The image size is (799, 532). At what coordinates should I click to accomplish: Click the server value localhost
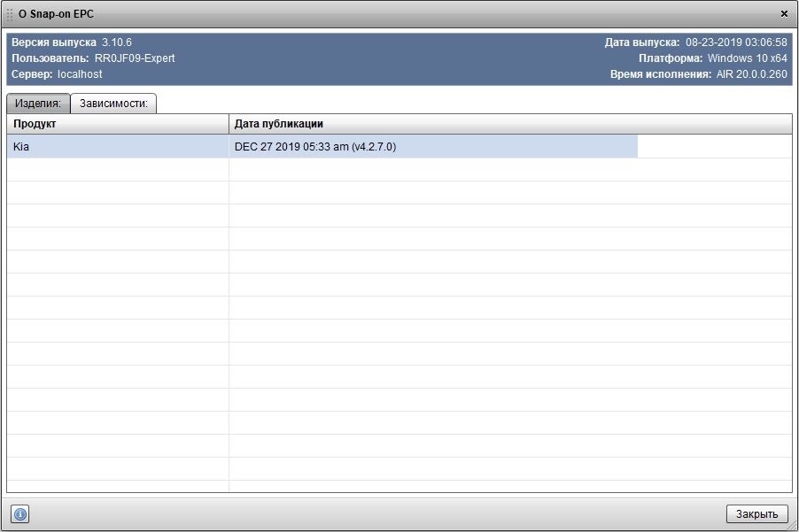80,73
